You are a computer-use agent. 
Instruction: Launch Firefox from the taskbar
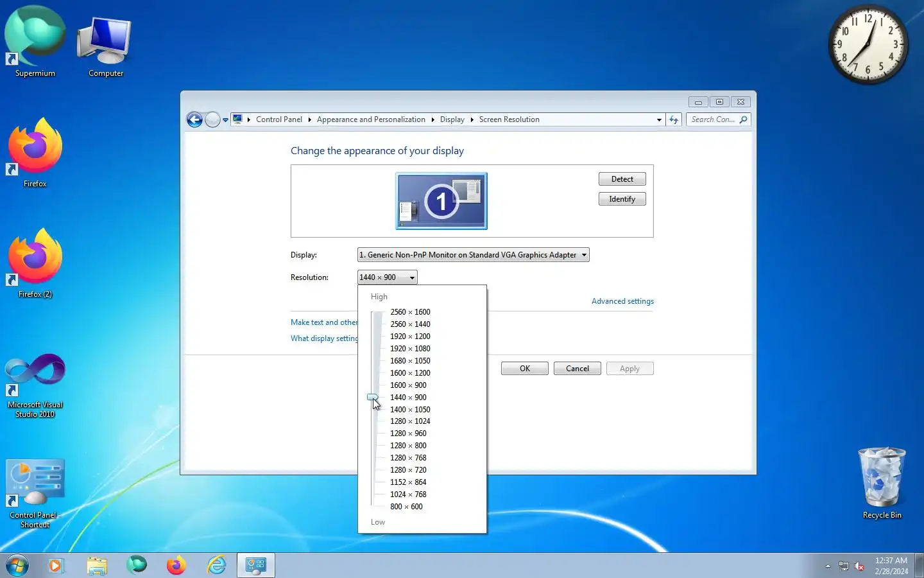click(x=176, y=565)
